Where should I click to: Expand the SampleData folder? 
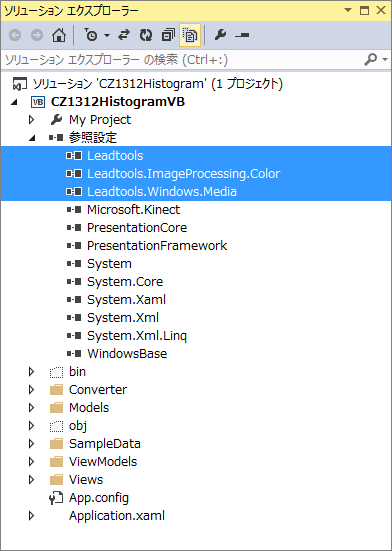coord(31,444)
